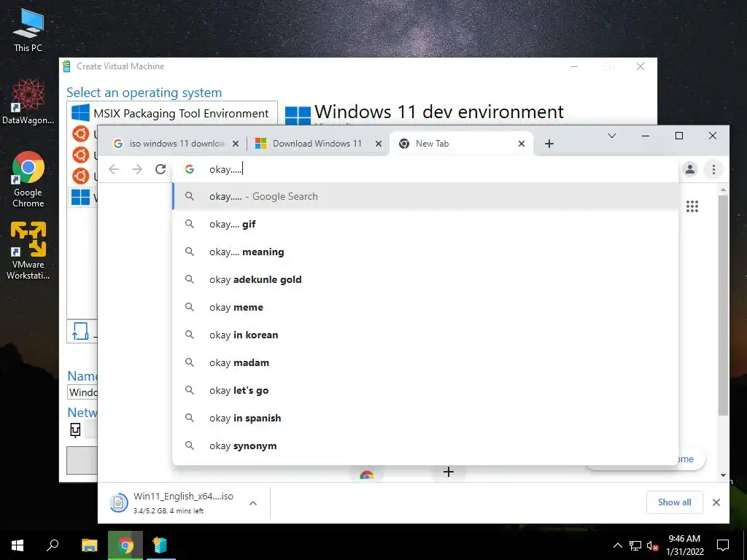Open a new Chrome tab with plus
The width and height of the screenshot is (747, 560).
point(549,144)
